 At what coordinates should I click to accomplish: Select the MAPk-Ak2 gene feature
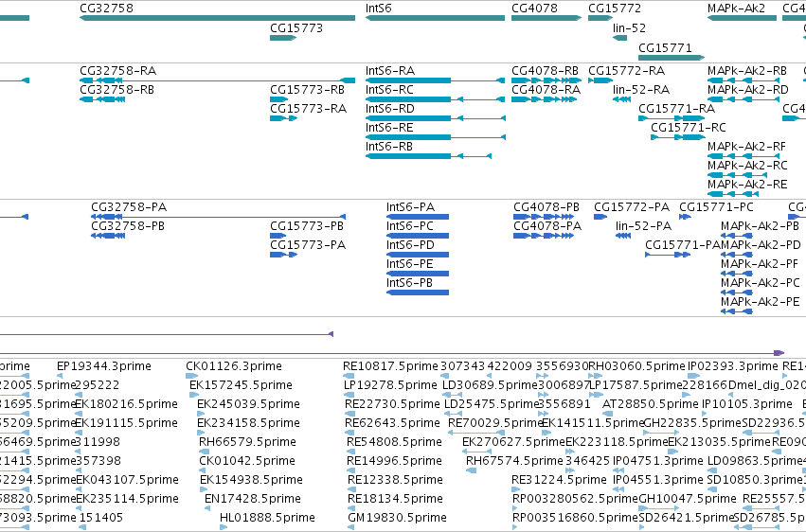click(x=742, y=18)
